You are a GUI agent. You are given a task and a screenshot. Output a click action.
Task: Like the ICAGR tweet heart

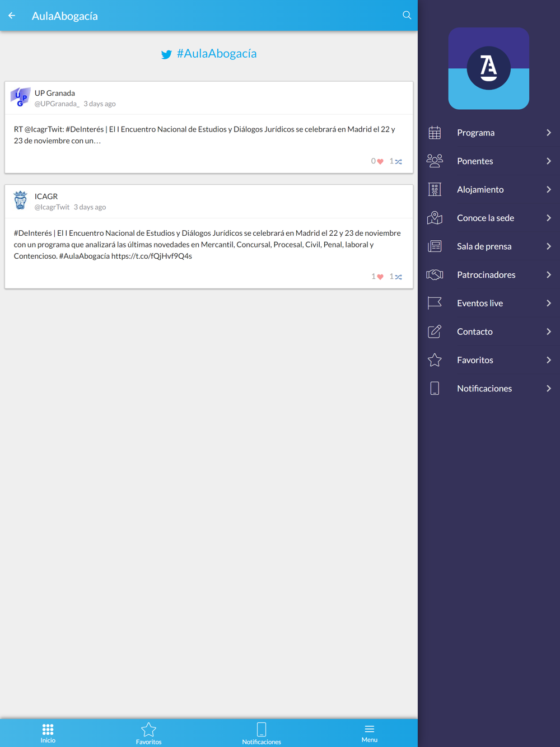coord(380,277)
